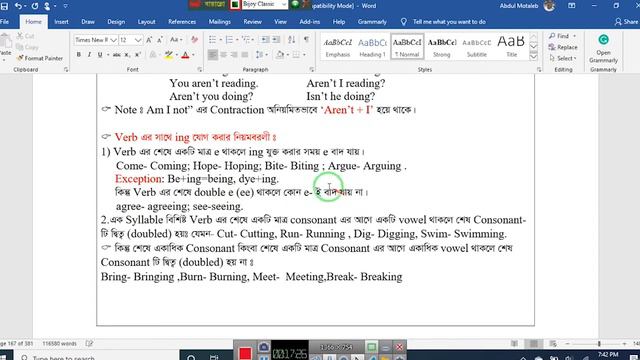Open Change Case dropdown
Viewport: 640px width, 360px height.
176,40
